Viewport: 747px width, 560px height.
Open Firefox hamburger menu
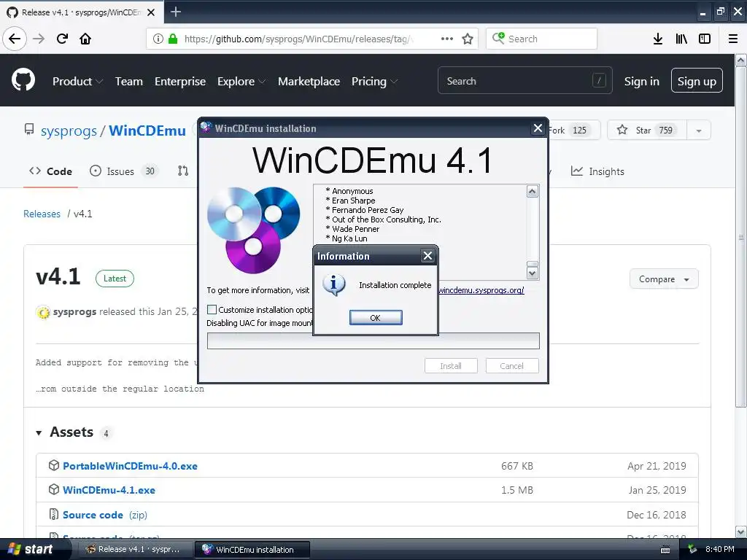(x=733, y=39)
